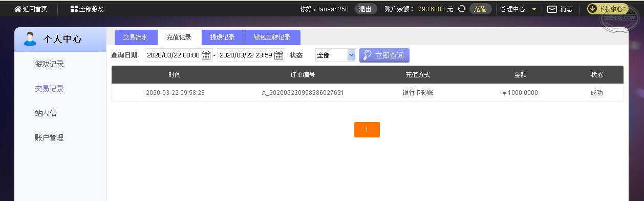
Task: Refresh the account balance with the circular arrow
Action: (x=462, y=9)
